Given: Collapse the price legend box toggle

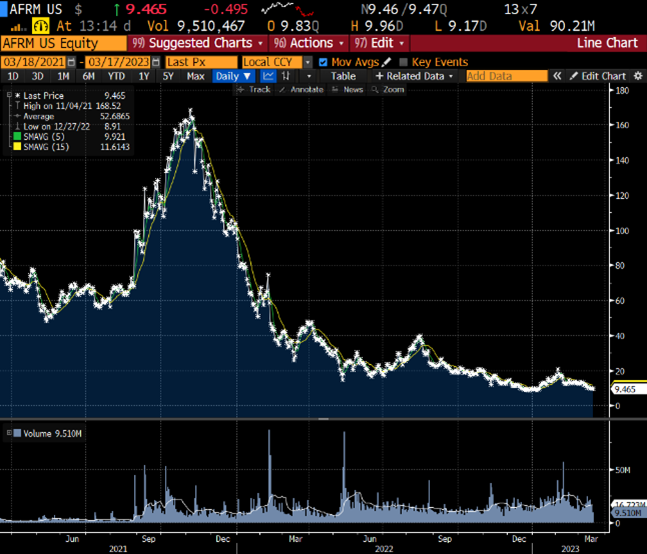Looking at the screenshot, I should [9, 95].
